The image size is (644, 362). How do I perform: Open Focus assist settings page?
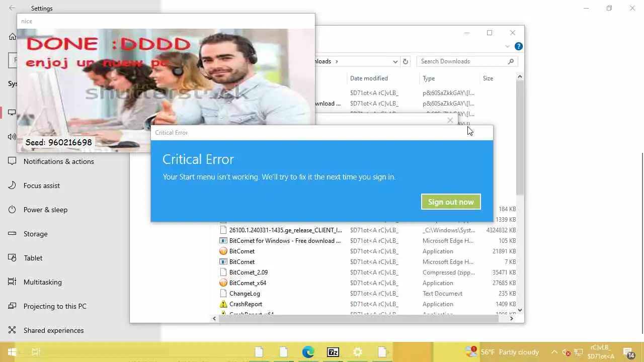pos(42,186)
